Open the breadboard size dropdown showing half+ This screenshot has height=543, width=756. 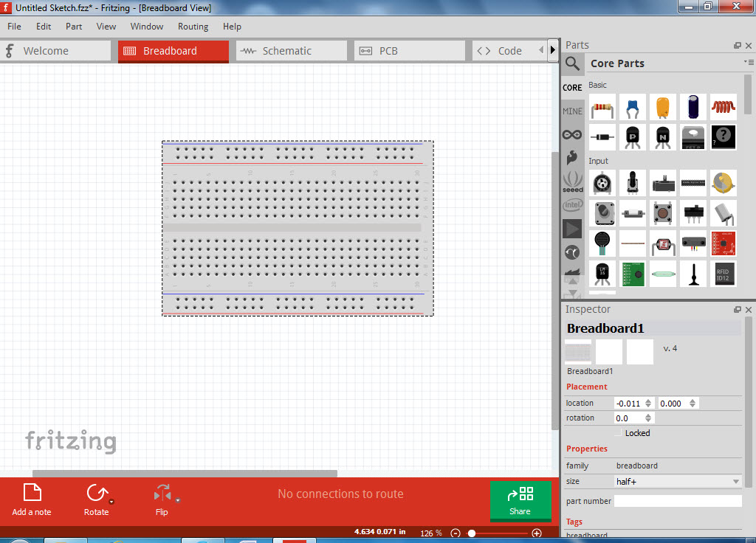[678, 481]
